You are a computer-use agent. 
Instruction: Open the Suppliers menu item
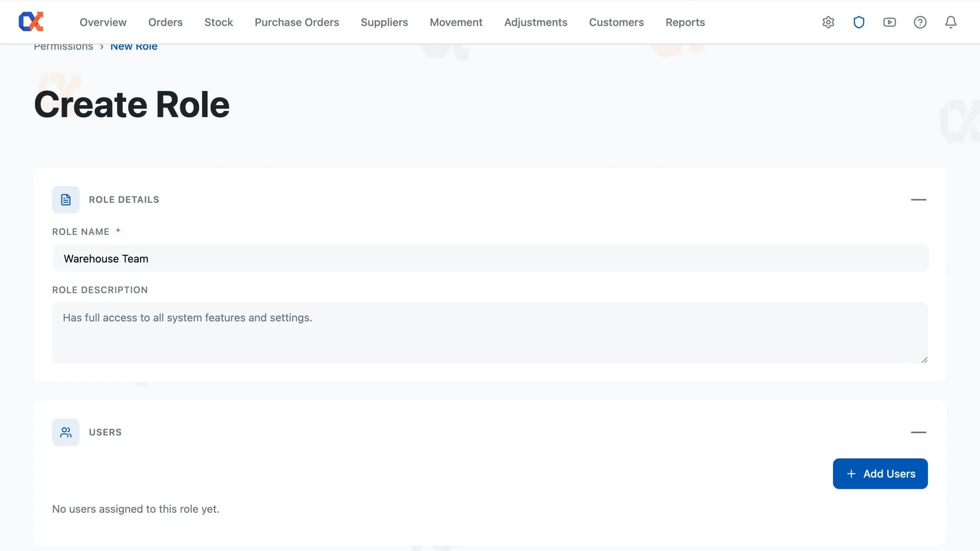(384, 22)
